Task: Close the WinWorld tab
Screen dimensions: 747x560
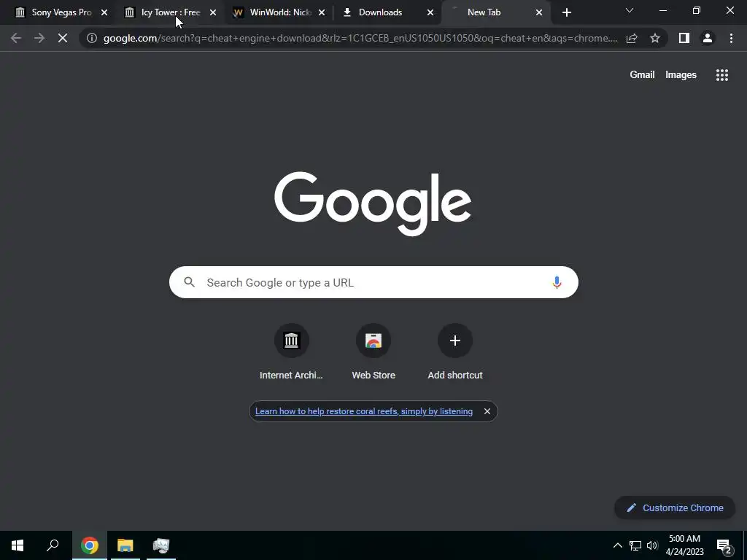Action: tap(322, 12)
